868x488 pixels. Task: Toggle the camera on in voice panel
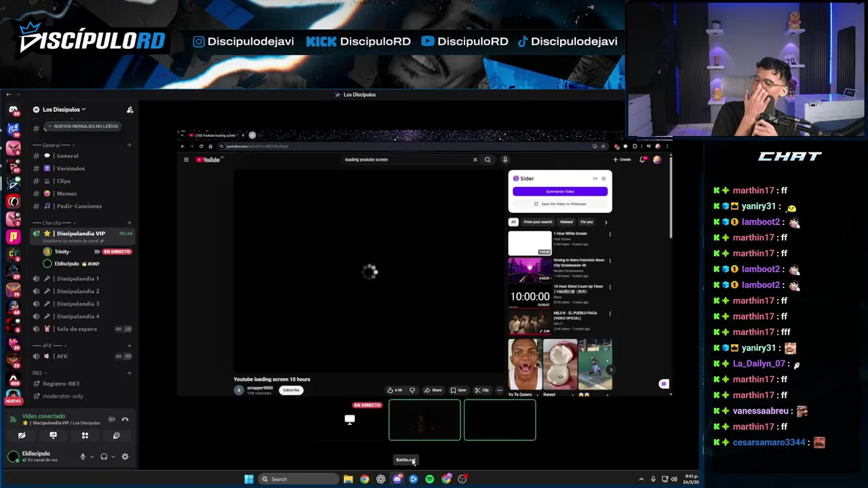pyautogui.click(x=22, y=436)
